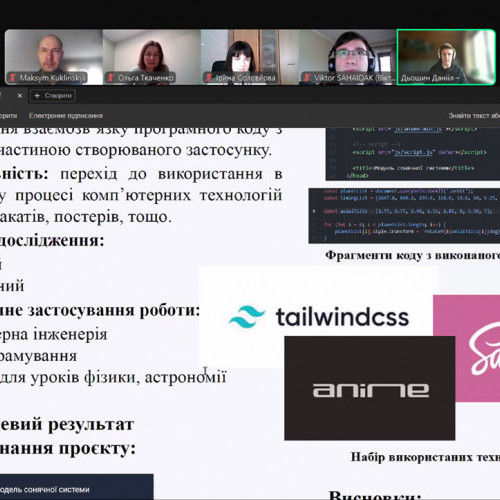Select the Ольга Ткаченко video tile

point(152,57)
